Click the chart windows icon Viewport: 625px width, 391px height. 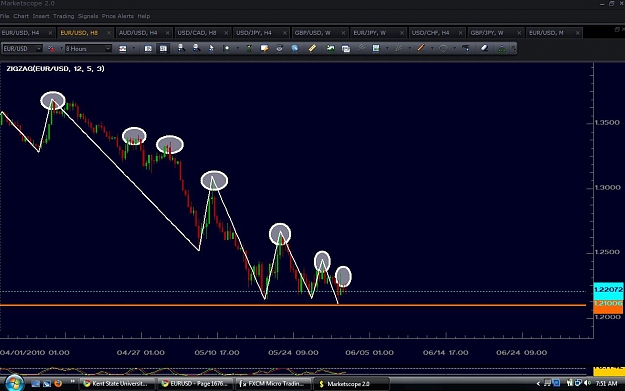point(346,48)
